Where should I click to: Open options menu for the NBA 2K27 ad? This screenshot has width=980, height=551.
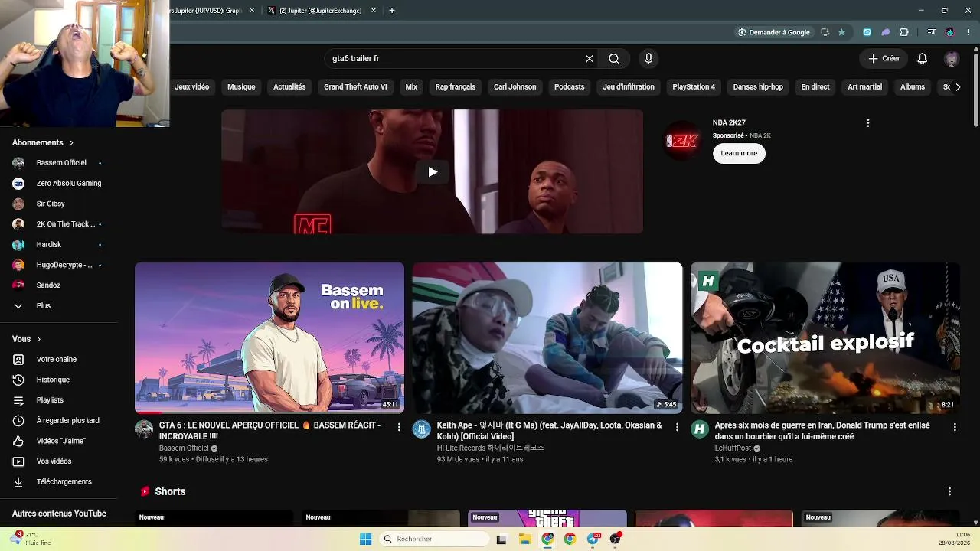867,122
